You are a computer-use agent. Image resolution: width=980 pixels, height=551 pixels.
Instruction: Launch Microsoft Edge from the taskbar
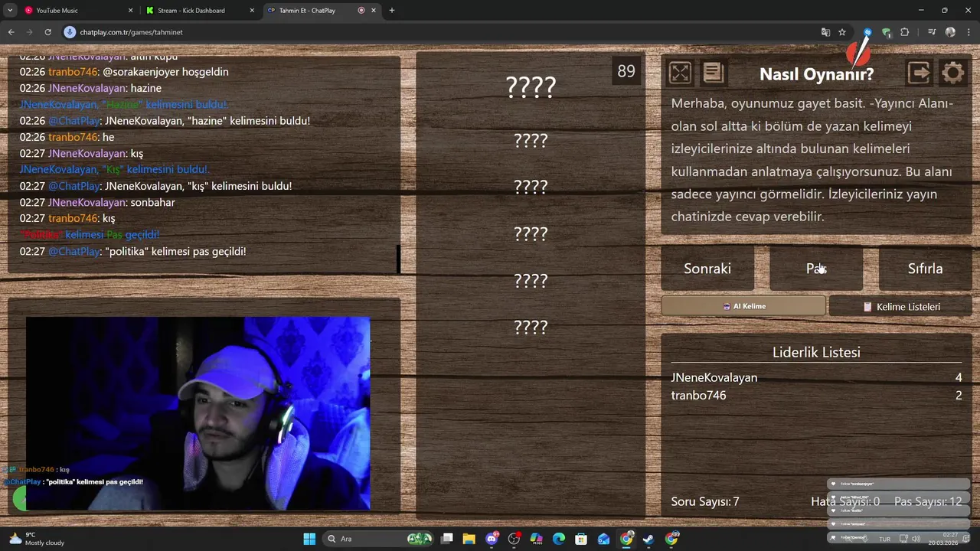coord(559,539)
